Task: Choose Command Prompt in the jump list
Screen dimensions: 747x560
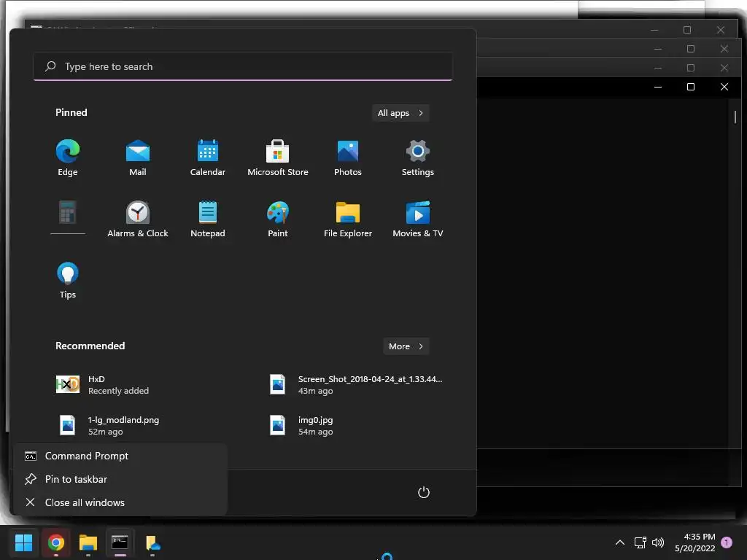Action: [x=120, y=456]
